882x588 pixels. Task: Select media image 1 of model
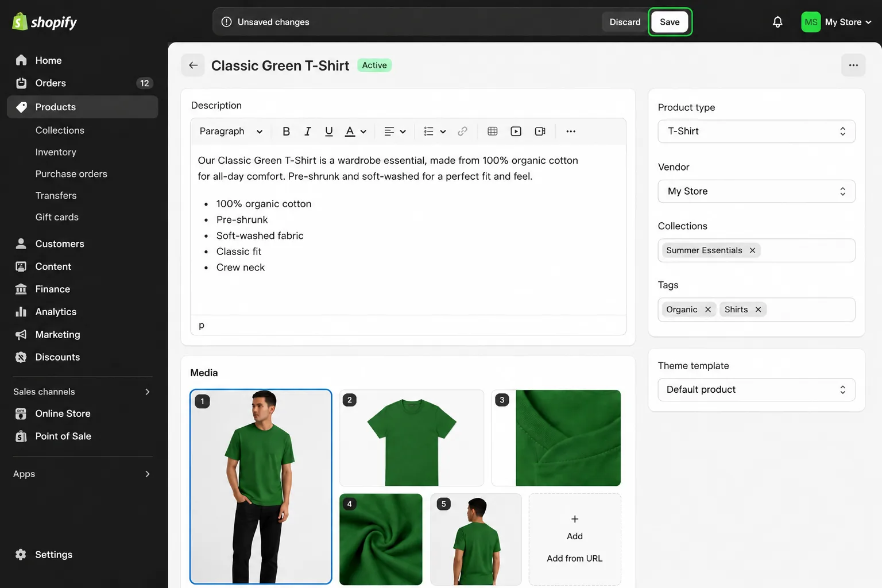[x=261, y=487]
